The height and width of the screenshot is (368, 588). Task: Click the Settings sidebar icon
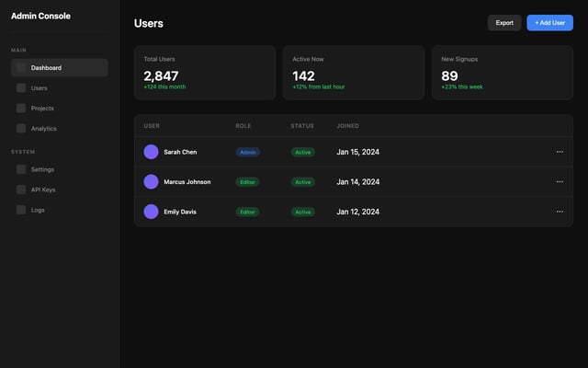click(21, 169)
